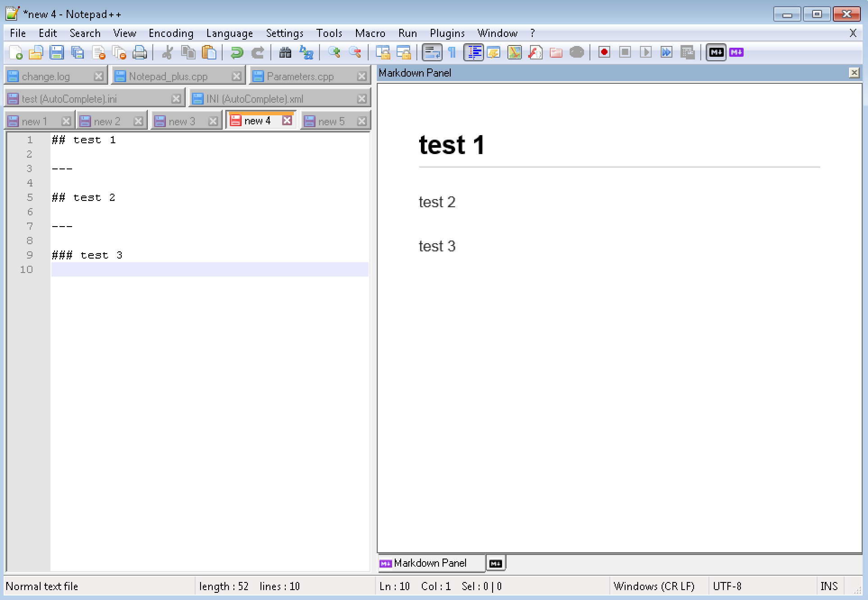Open Replace dialog from toolbar
Image resolution: width=868 pixels, height=600 pixels.
(x=306, y=53)
